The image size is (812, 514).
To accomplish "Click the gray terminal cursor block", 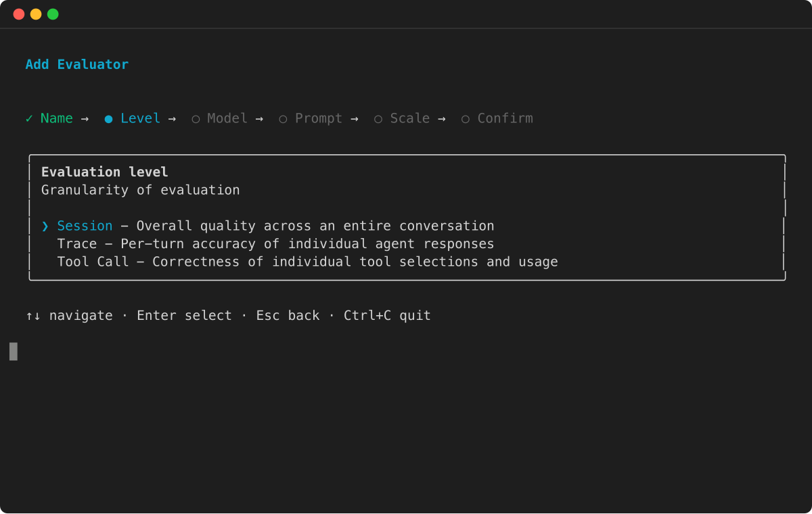I will (x=14, y=352).
